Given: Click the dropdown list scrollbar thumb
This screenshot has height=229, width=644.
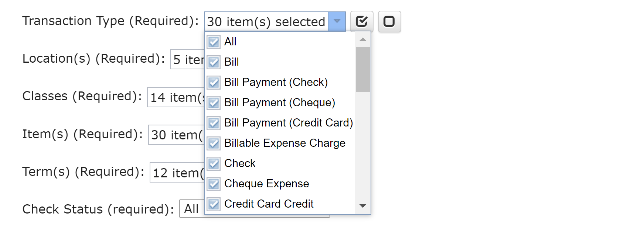Looking at the screenshot, I should [363, 69].
